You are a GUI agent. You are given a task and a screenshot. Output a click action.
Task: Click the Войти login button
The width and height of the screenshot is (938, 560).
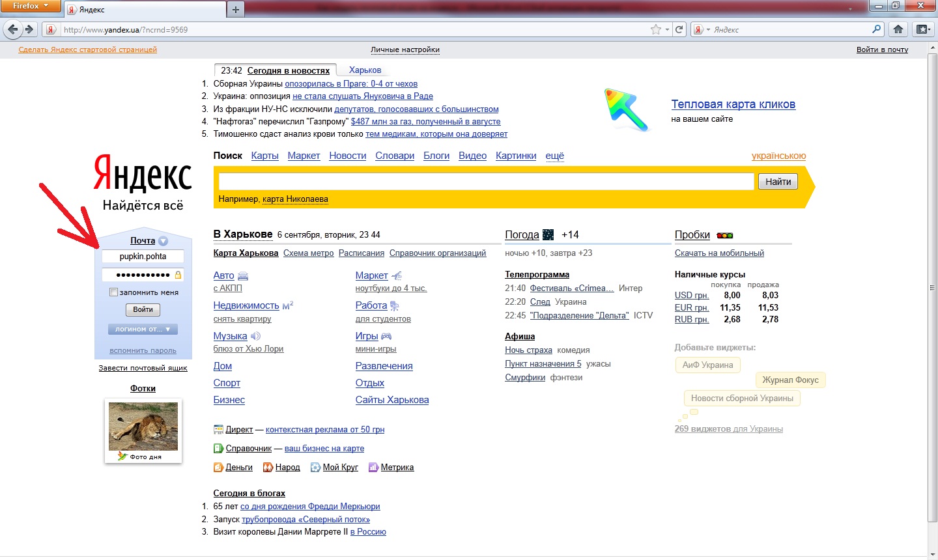(143, 310)
